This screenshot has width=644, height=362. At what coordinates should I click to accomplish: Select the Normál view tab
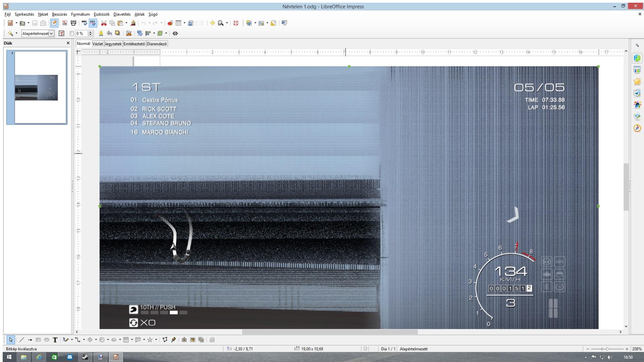tap(83, 44)
